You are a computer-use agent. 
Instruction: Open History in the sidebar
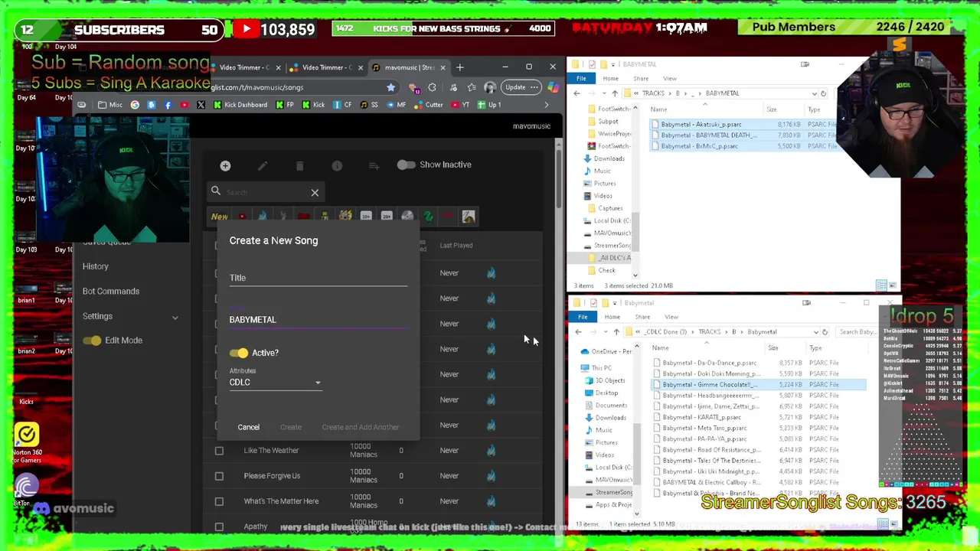click(96, 266)
